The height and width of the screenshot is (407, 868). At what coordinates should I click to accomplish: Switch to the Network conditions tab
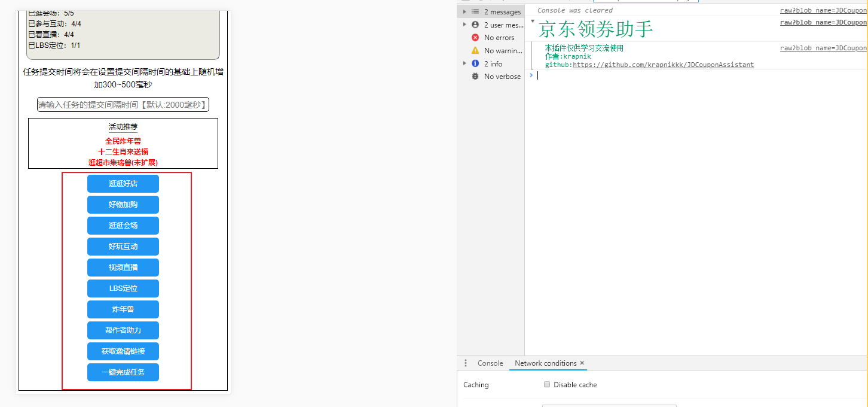pos(545,363)
